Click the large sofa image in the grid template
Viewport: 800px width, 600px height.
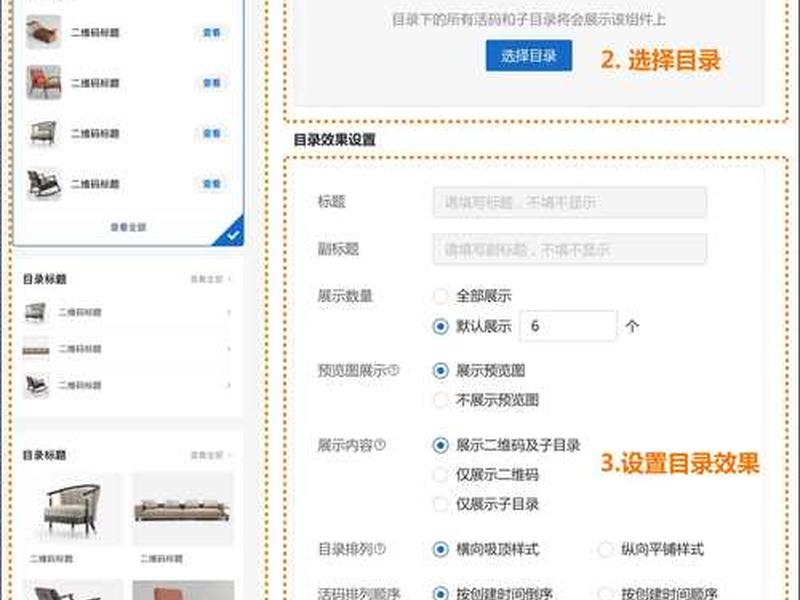click(183, 509)
